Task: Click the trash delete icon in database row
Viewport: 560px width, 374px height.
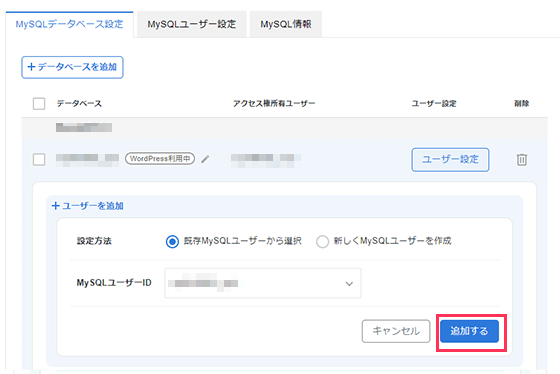Action: tap(521, 159)
